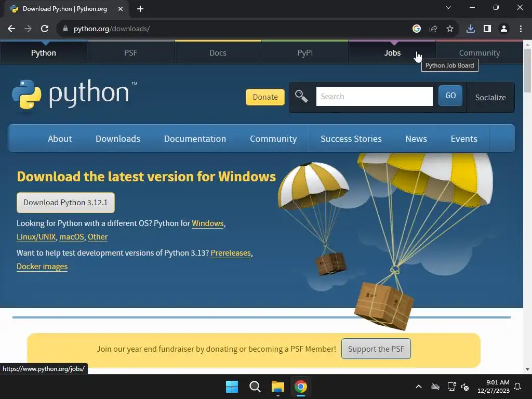Click inside the Search input field
The width and height of the screenshot is (532, 399).
(374, 96)
